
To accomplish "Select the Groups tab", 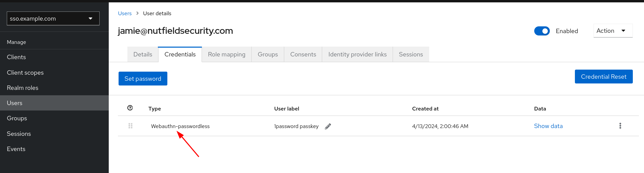I will (x=268, y=54).
